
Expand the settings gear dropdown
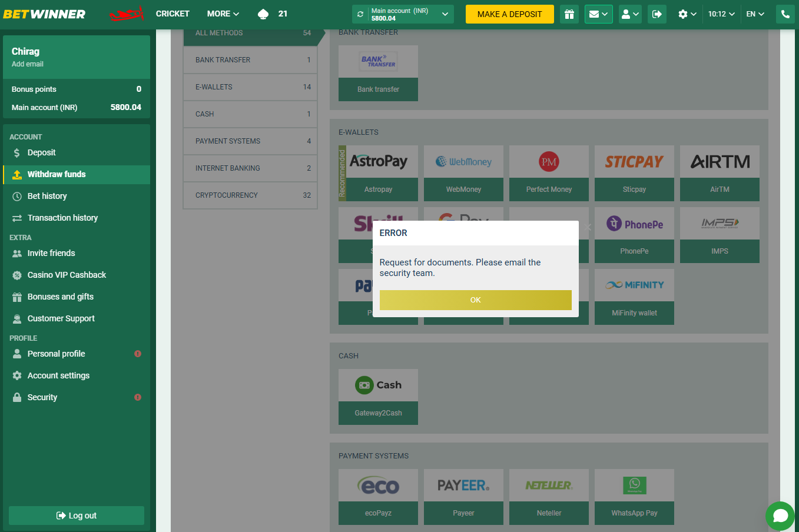[687, 14]
